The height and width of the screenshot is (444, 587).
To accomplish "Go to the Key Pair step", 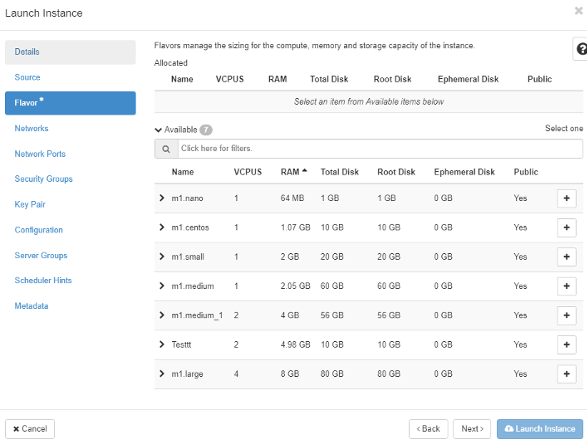I will point(30,204).
